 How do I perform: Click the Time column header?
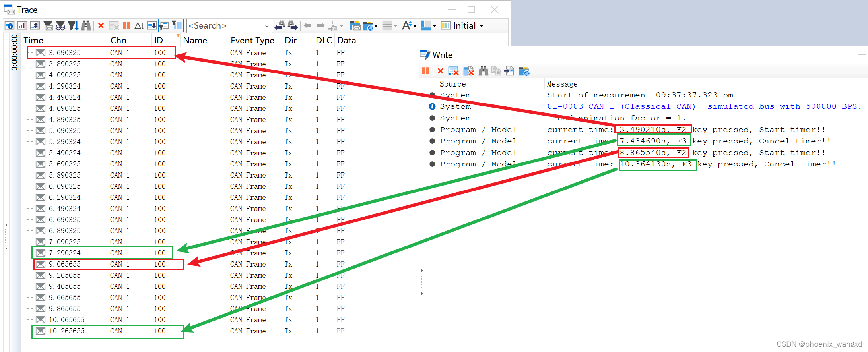pos(33,40)
